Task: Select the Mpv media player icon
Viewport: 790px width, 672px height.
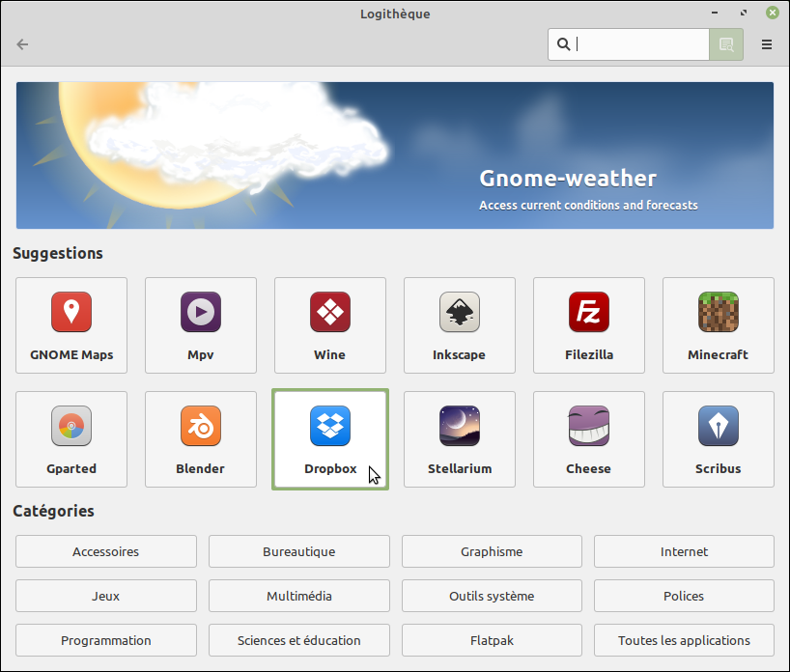Action: (201, 312)
